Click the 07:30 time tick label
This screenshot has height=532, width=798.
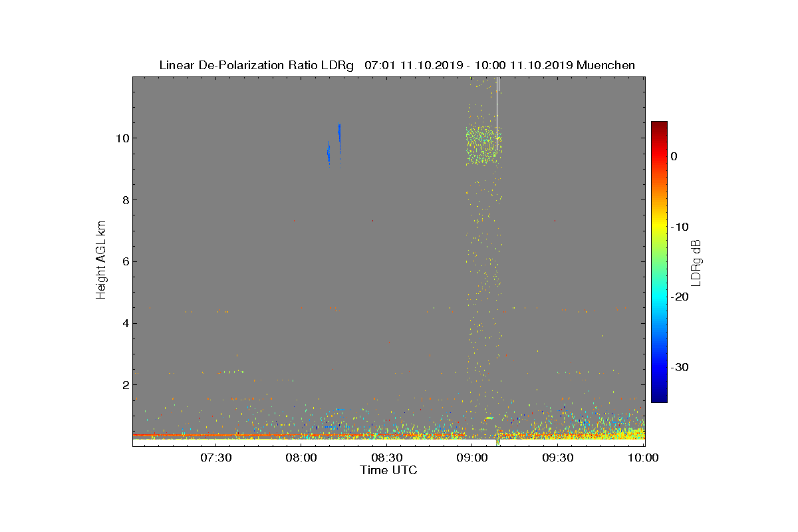(x=215, y=458)
